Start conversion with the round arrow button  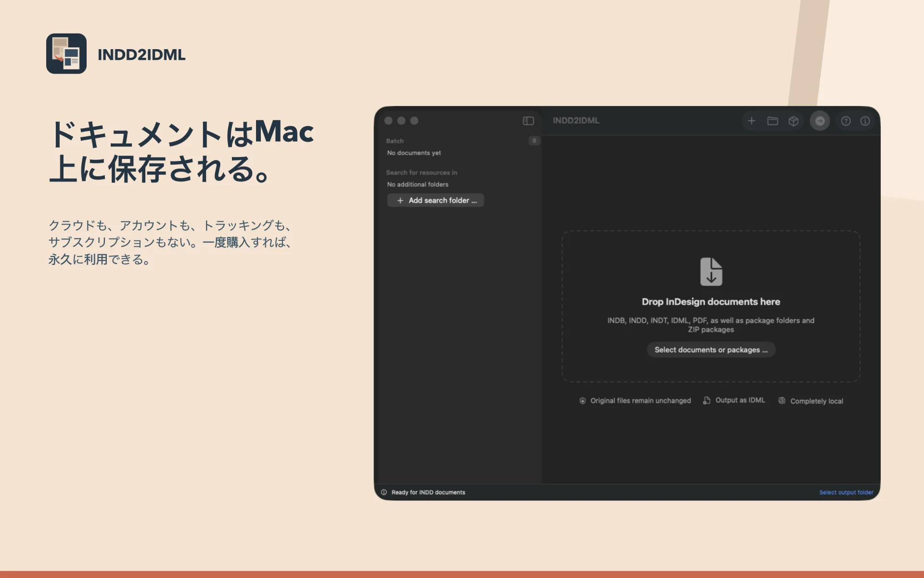click(820, 121)
